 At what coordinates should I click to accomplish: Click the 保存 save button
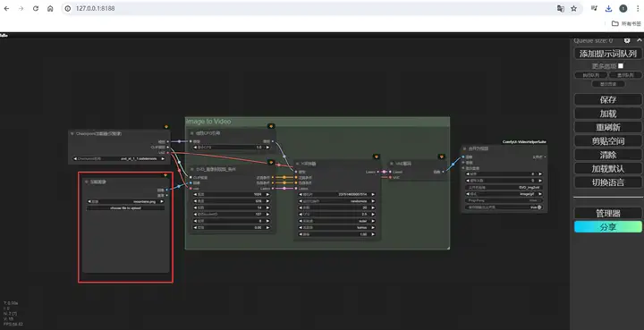click(608, 99)
